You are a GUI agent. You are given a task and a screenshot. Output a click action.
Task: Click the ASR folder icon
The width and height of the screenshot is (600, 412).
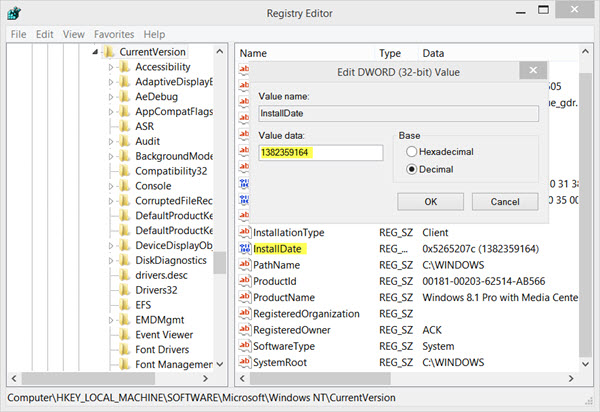tap(124, 126)
